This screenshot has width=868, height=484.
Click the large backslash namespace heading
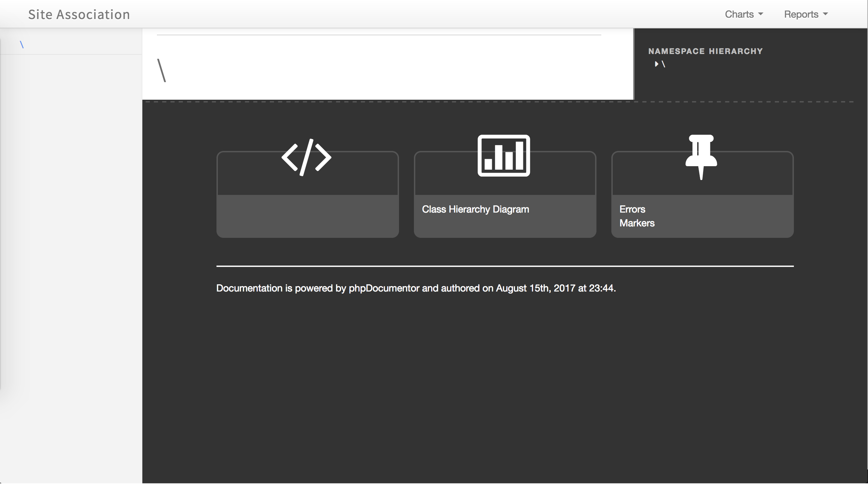coord(162,70)
